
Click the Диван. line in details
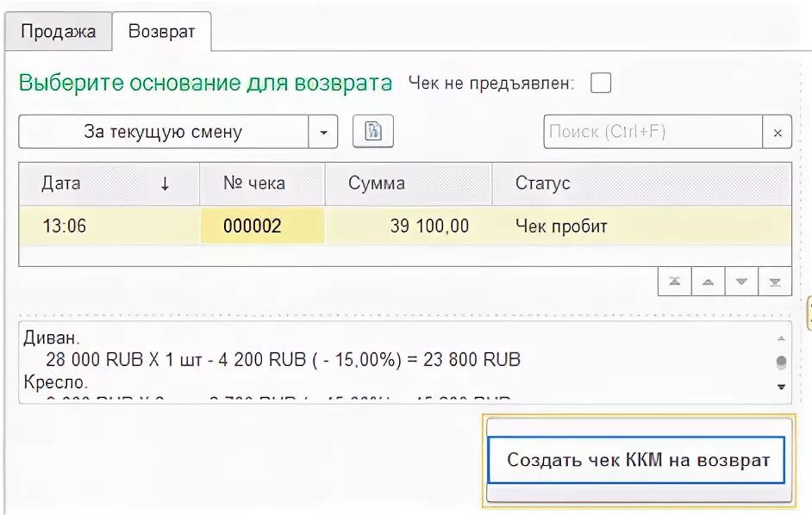point(52,338)
